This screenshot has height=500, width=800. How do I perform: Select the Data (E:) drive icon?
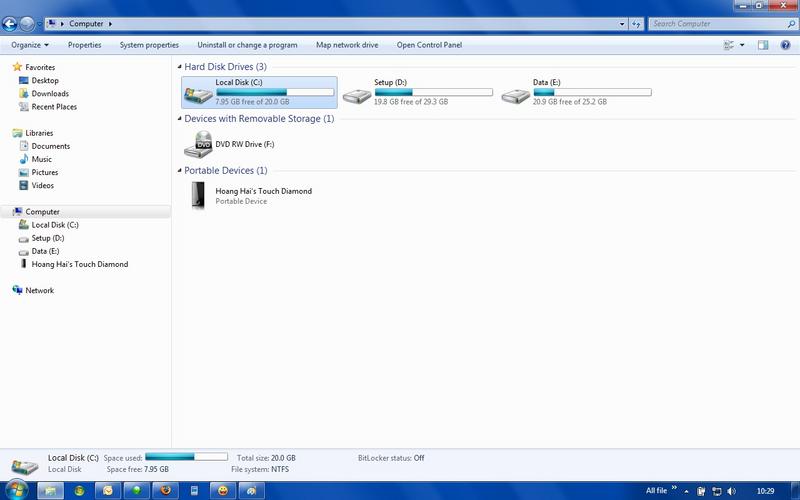516,93
